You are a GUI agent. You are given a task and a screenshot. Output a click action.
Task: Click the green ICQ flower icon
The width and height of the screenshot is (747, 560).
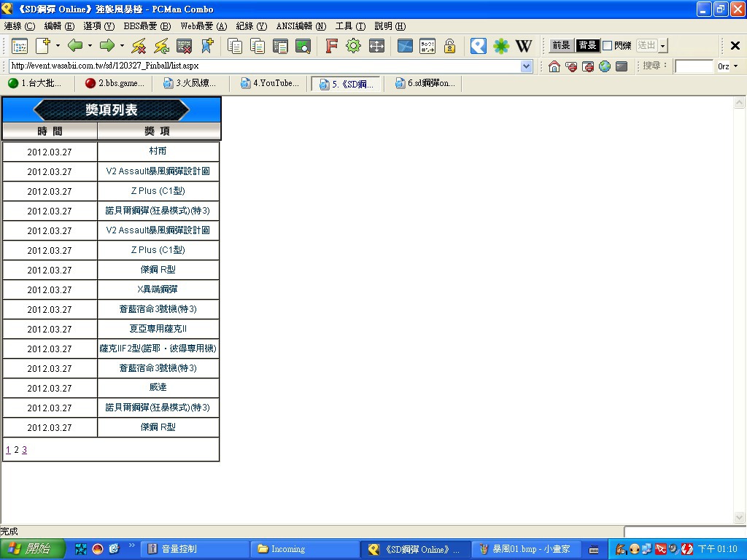click(x=501, y=46)
